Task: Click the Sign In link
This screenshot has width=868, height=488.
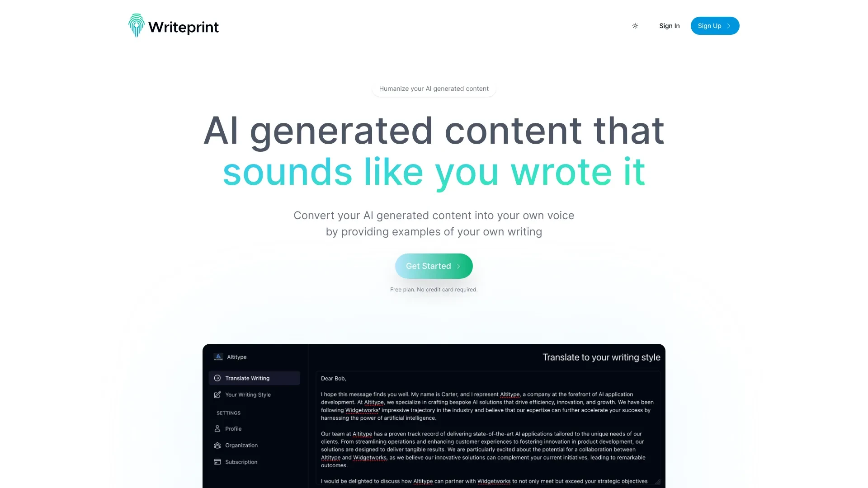Action: [669, 26]
